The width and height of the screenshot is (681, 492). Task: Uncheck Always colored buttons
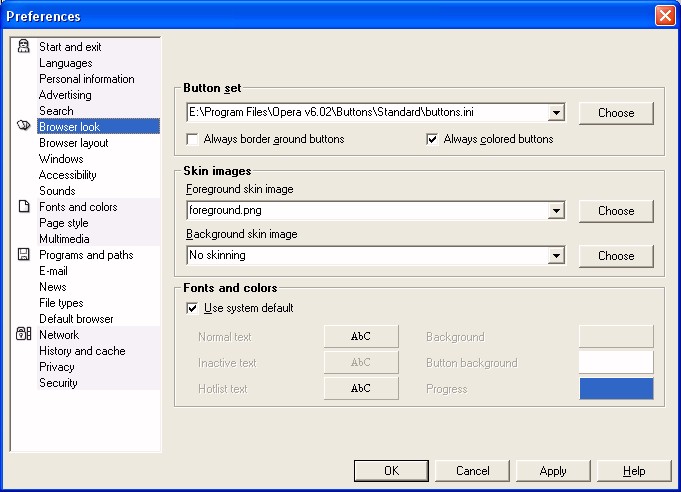click(432, 139)
